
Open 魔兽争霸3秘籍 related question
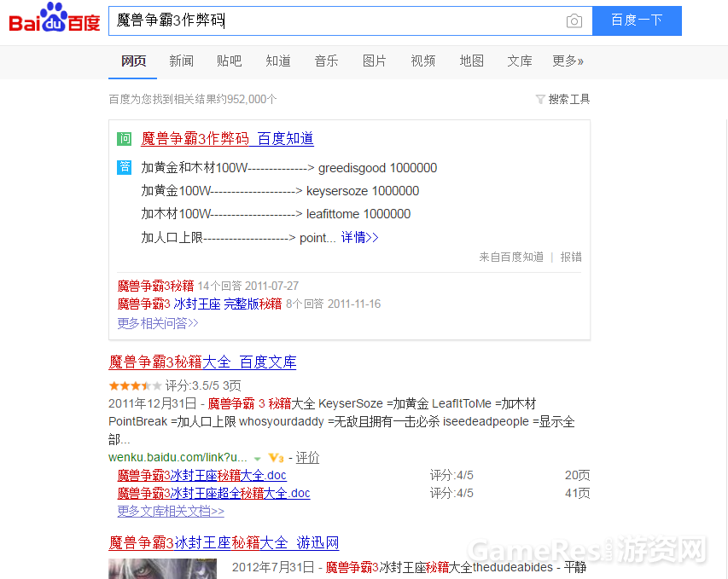point(155,286)
